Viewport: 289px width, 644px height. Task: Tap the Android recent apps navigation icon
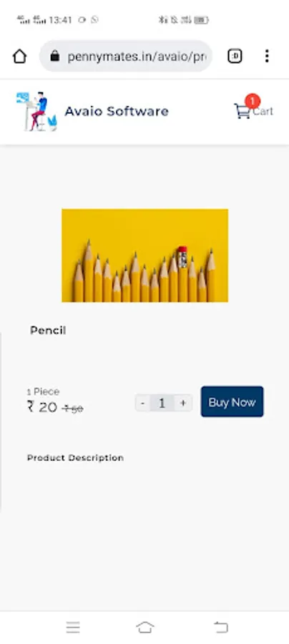(x=73, y=627)
